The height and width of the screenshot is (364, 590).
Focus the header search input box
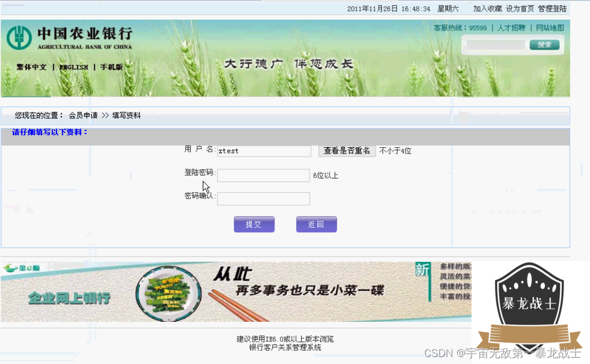495,44
